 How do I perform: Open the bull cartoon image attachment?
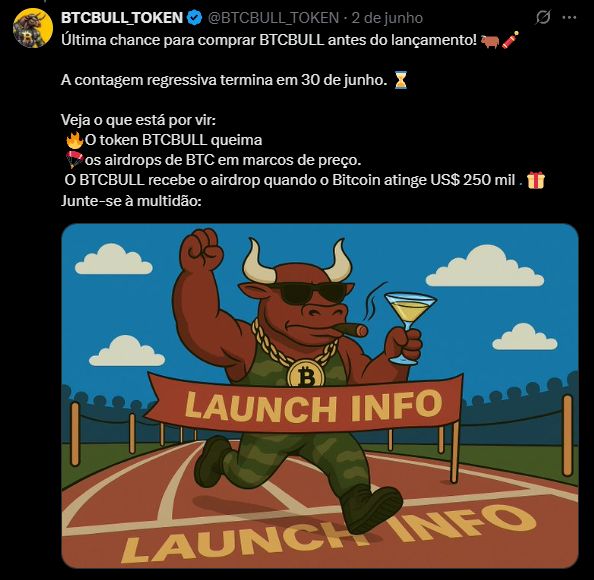click(x=320, y=396)
